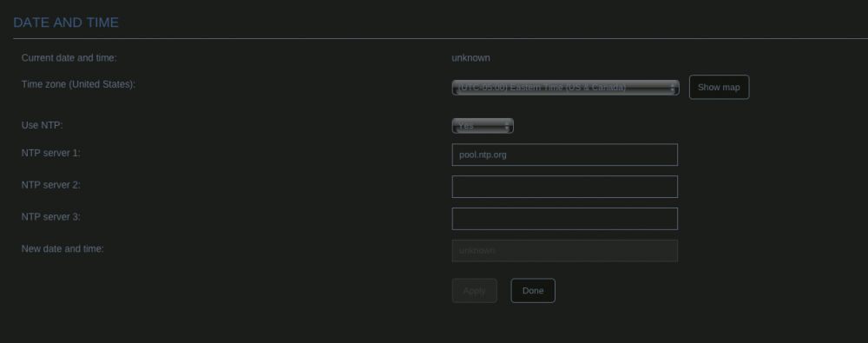868x343 pixels.
Task: Open the Use NTP dropdown
Action: tap(482, 126)
